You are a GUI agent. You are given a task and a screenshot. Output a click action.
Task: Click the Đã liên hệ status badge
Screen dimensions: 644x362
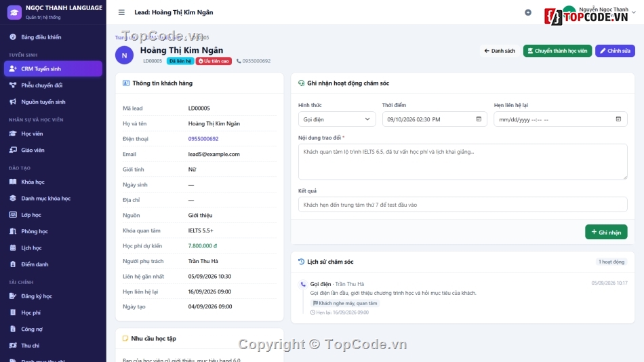coord(180,61)
